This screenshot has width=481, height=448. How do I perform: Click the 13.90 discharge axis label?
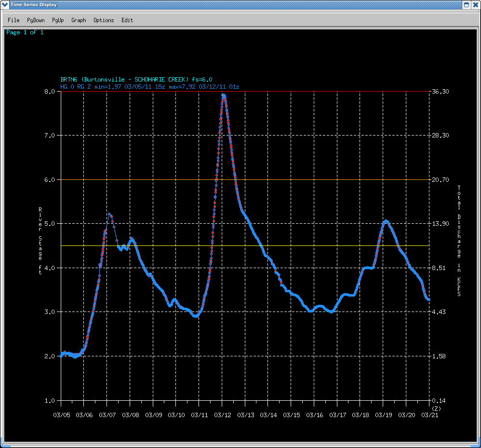pyautogui.click(x=440, y=224)
